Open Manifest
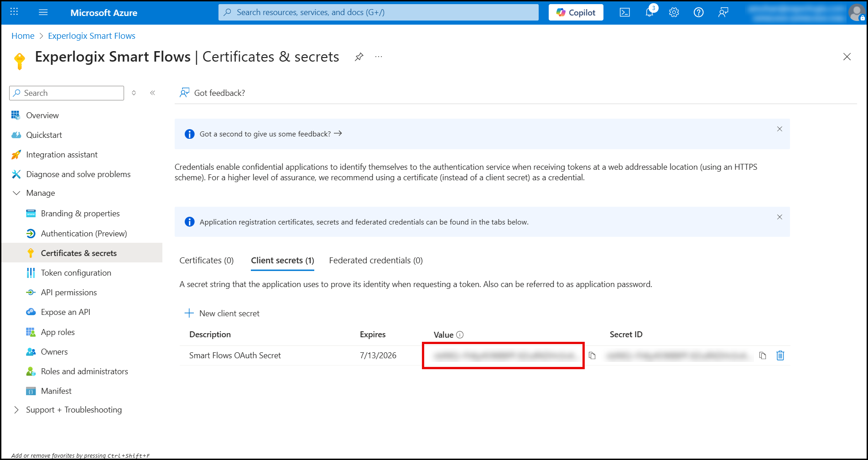868x460 pixels. point(56,391)
